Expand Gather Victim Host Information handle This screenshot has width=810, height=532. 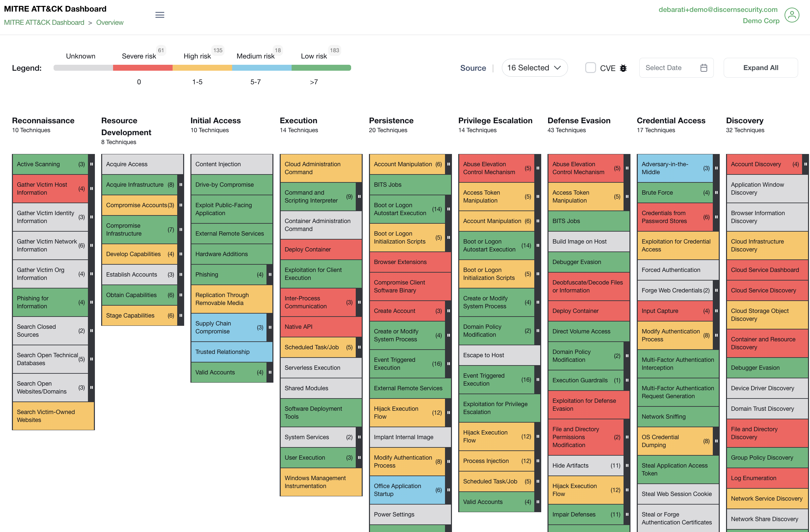pyautogui.click(x=91, y=189)
